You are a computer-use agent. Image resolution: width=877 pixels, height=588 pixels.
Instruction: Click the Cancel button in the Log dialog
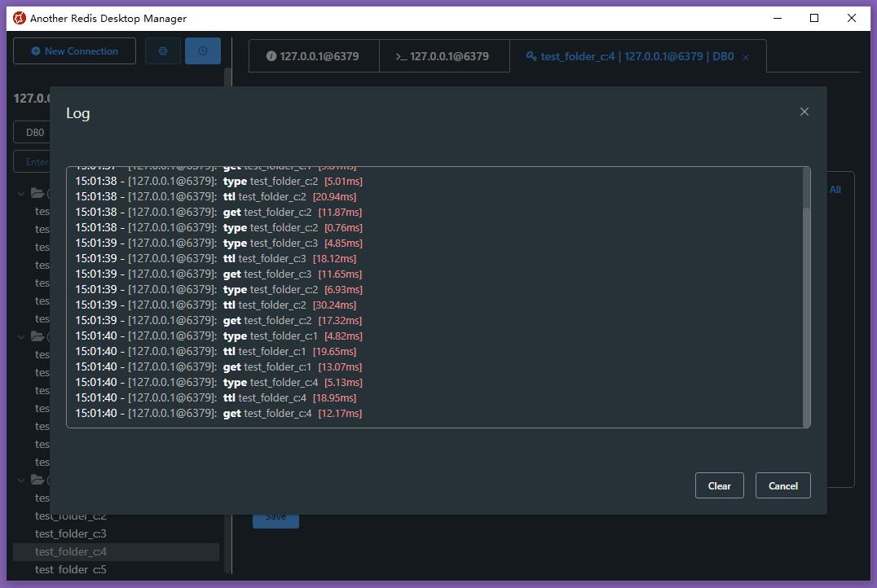(782, 485)
